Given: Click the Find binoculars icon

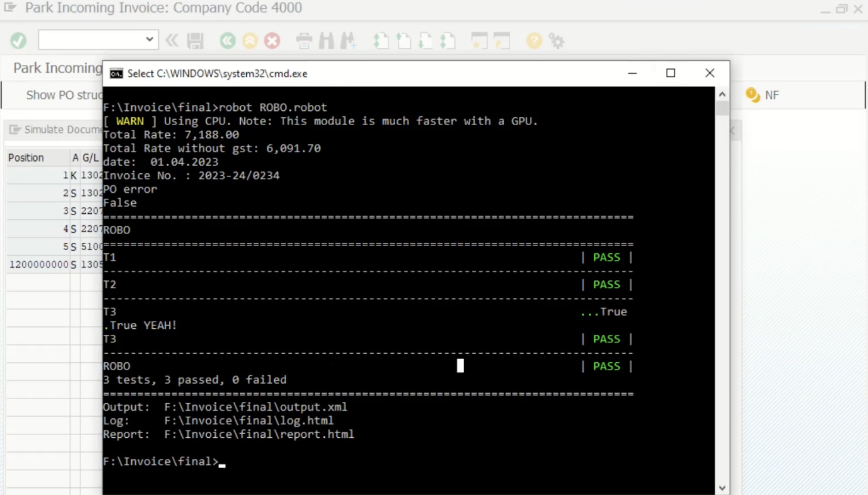Looking at the screenshot, I should tap(326, 41).
